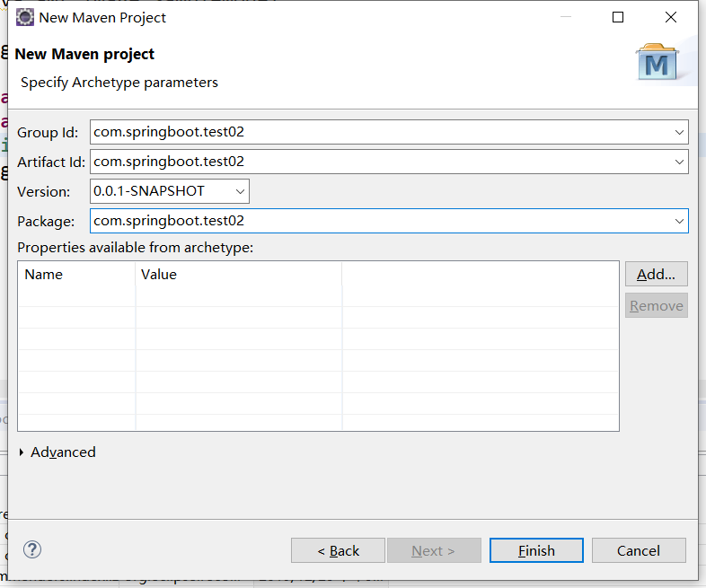706x588 pixels.
Task: Click the Next > button
Action: [434, 550]
